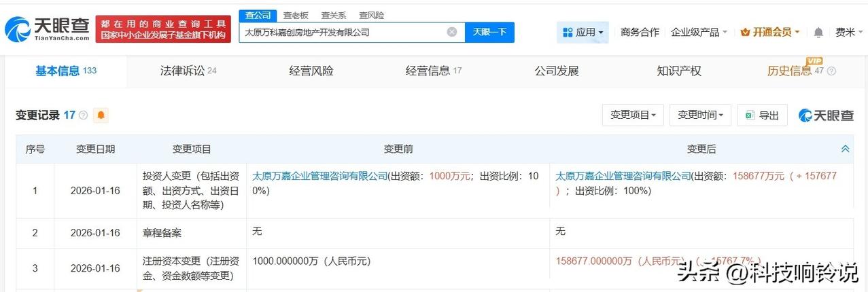Open the help question mark beside 变更记录 17

point(84,115)
